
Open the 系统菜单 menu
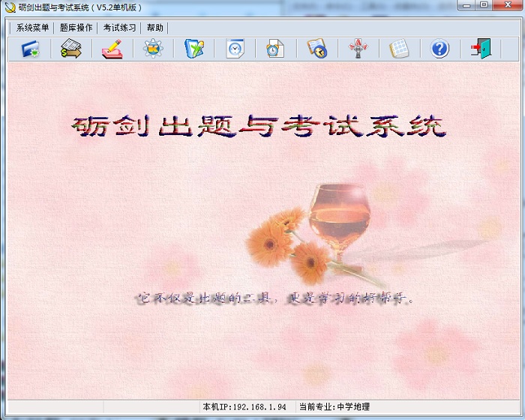[32, 28]
